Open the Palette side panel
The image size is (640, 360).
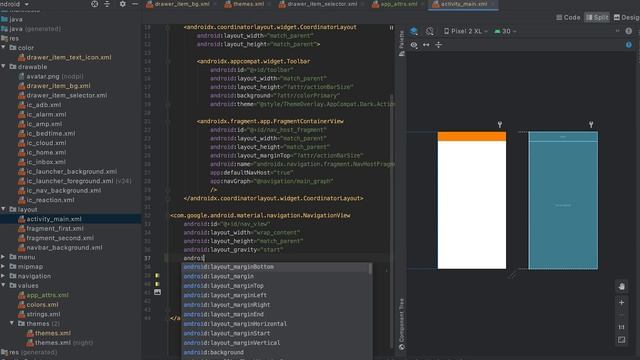pyautogui.click(x=402, y=43)
